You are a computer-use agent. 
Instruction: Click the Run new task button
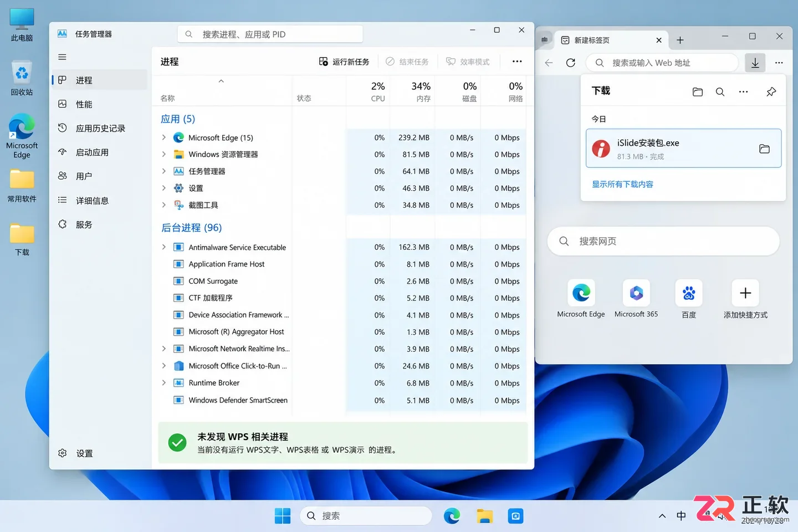[344, 62]
